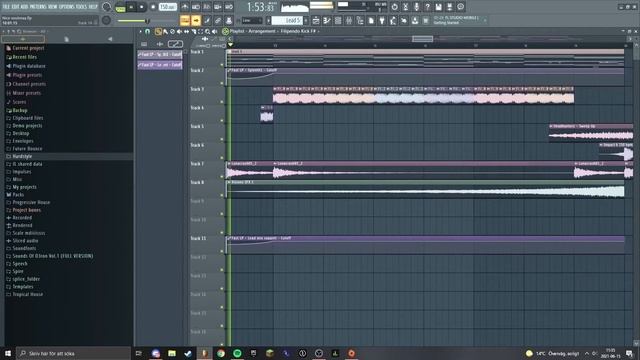Click the tempo field showing 150
Screen dimensions: 640x360
click(167, 7)
